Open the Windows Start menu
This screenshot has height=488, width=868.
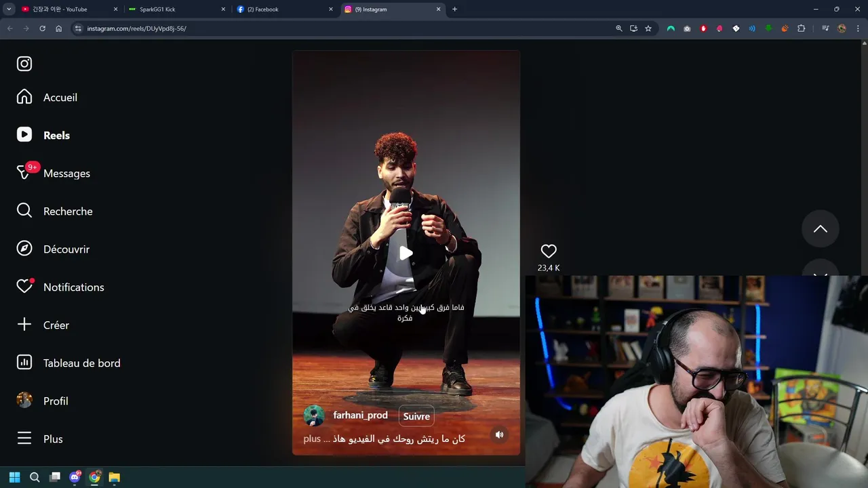point(15,477)
